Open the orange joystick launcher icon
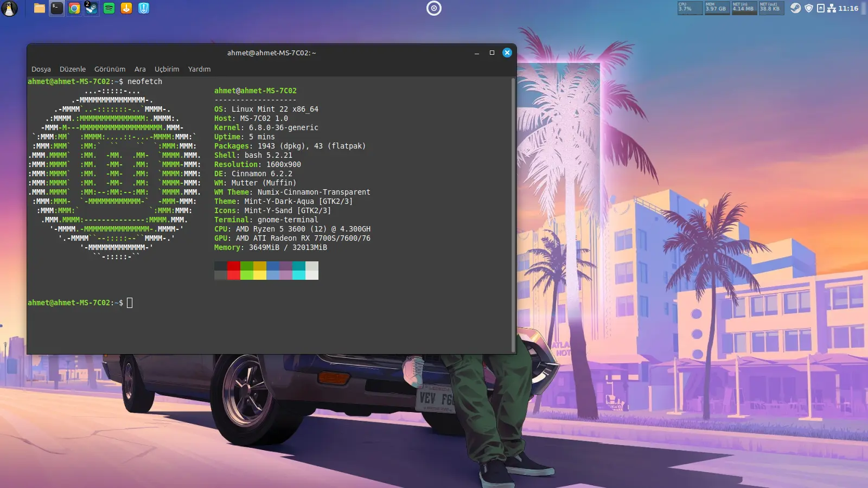Viewport: 868px width, 488px height. click(x=126, y=8)
